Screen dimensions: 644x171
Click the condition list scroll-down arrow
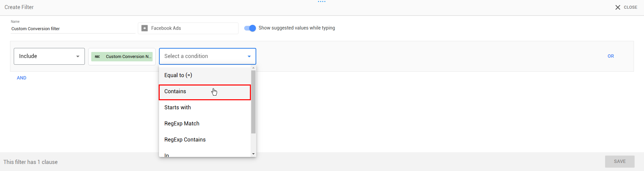click(253, 154)
